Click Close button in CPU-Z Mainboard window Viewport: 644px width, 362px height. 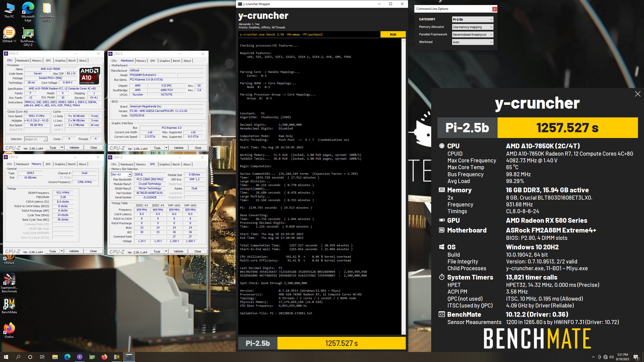pyautogui.click(x=198, y=148)
